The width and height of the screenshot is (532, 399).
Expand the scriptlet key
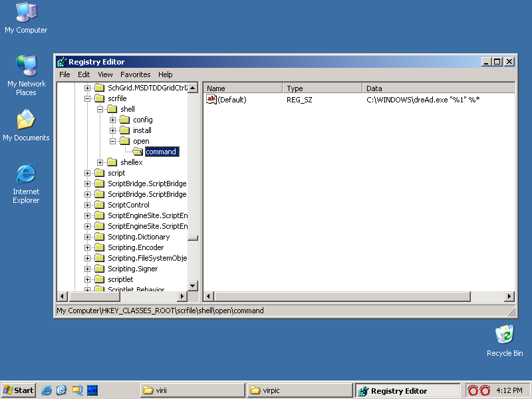coord(87,279)
